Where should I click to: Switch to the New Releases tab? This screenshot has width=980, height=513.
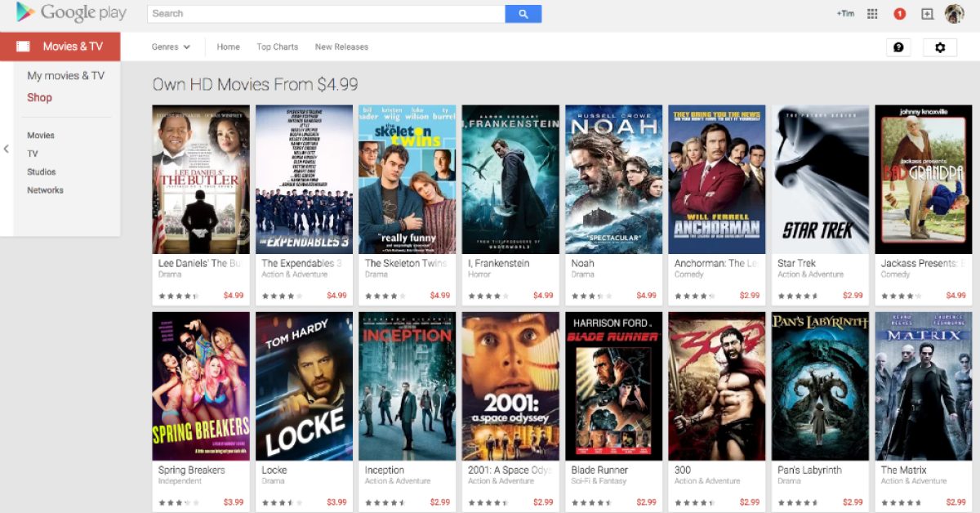point(341,47)
